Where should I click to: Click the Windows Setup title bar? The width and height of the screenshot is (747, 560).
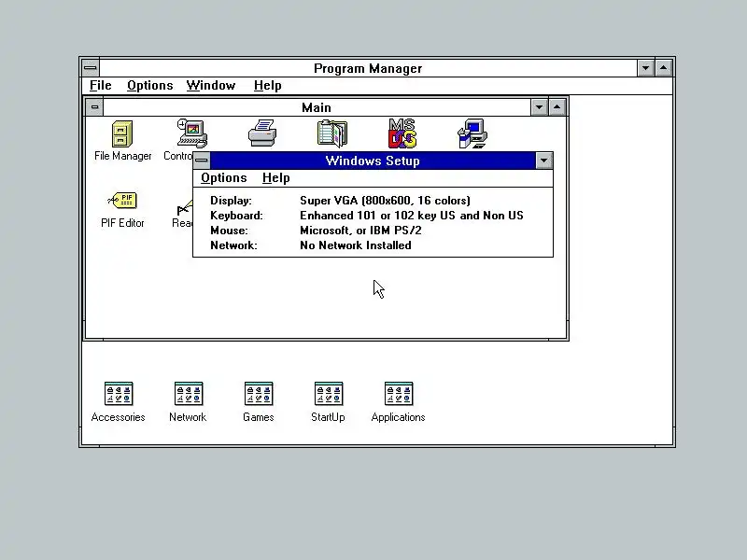(373, 161)
